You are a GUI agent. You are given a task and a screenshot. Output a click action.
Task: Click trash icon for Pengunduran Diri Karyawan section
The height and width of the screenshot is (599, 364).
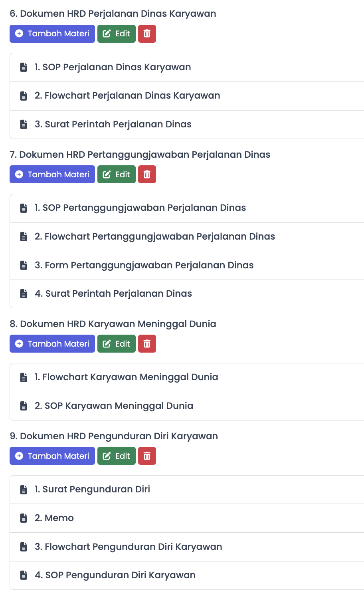pyautogui.click(x=147, y=456)
